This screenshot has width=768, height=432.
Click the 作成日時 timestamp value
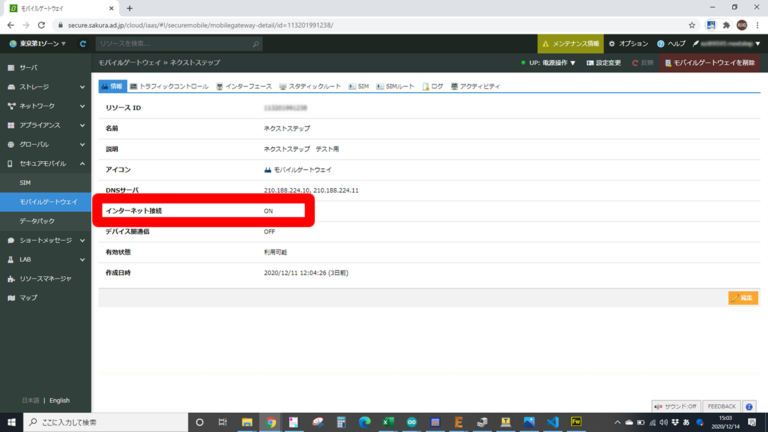pyautogui.click(x=306, y=273)
